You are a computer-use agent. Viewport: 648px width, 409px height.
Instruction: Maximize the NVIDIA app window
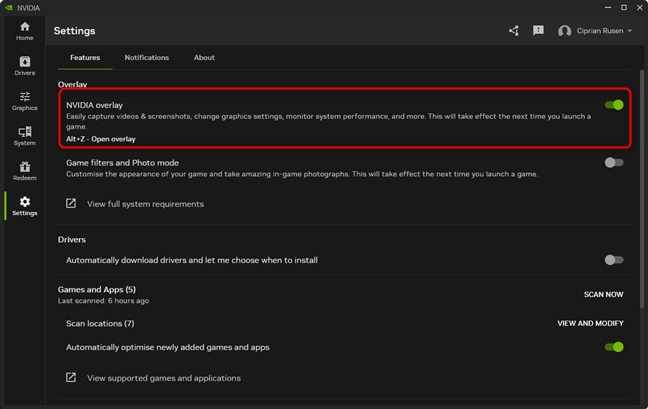624,7
